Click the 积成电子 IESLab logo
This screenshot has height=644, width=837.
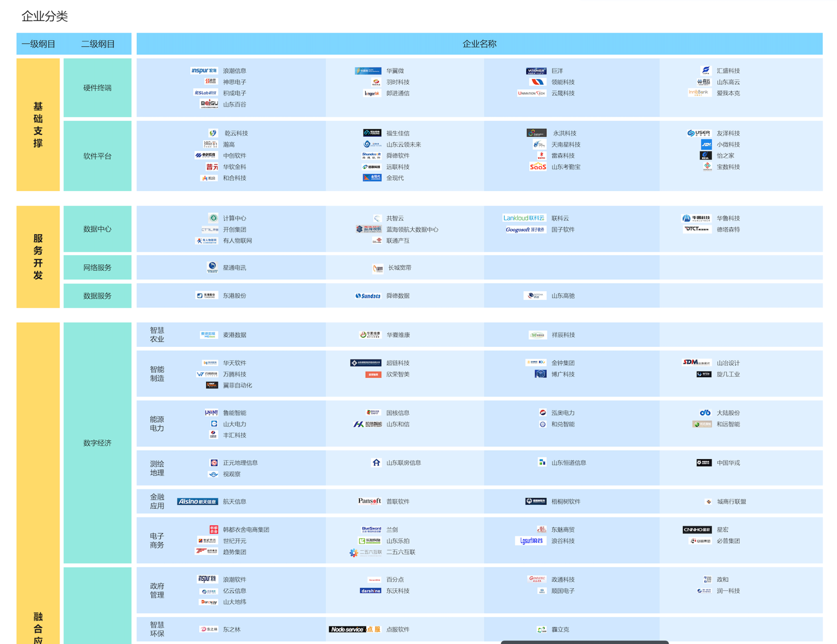206,93
